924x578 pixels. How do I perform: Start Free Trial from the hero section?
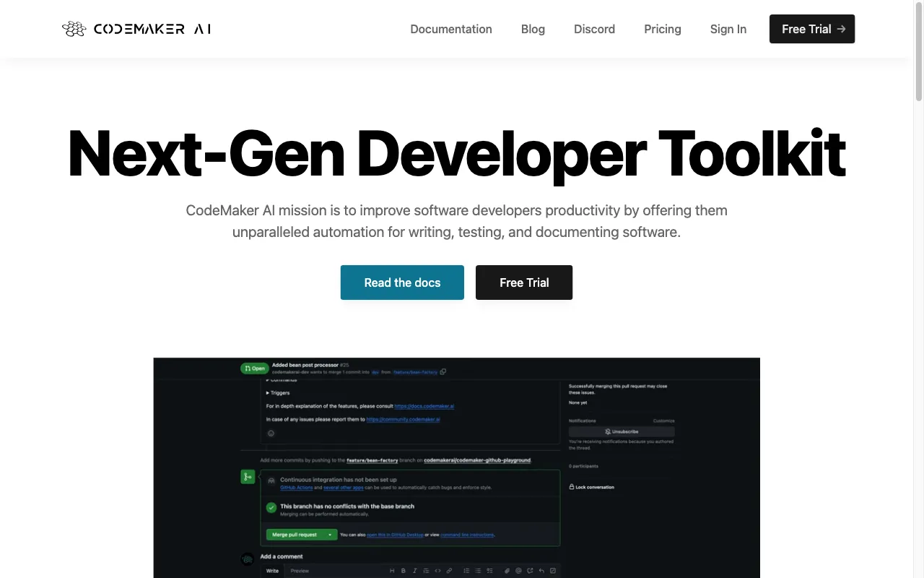pos(524,282)
